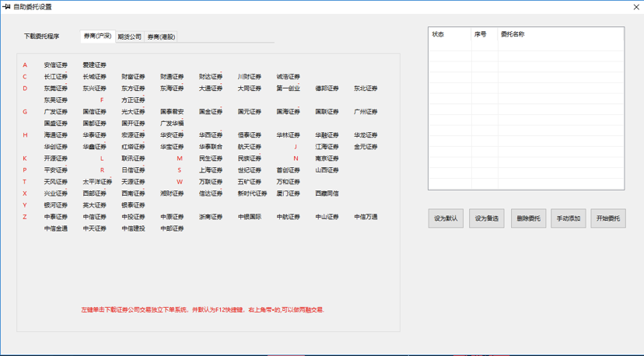Open 第一创业 download link
Screen dimensions: 644x356
coord(289,89)
